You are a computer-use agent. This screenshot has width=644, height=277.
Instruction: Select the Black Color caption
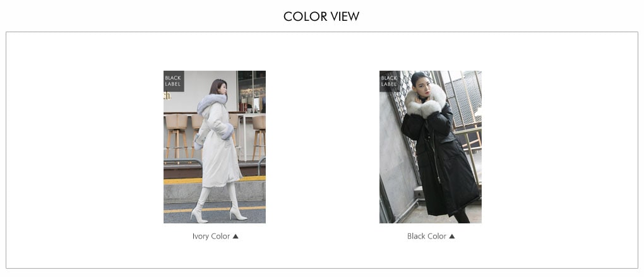pos(427,236)
